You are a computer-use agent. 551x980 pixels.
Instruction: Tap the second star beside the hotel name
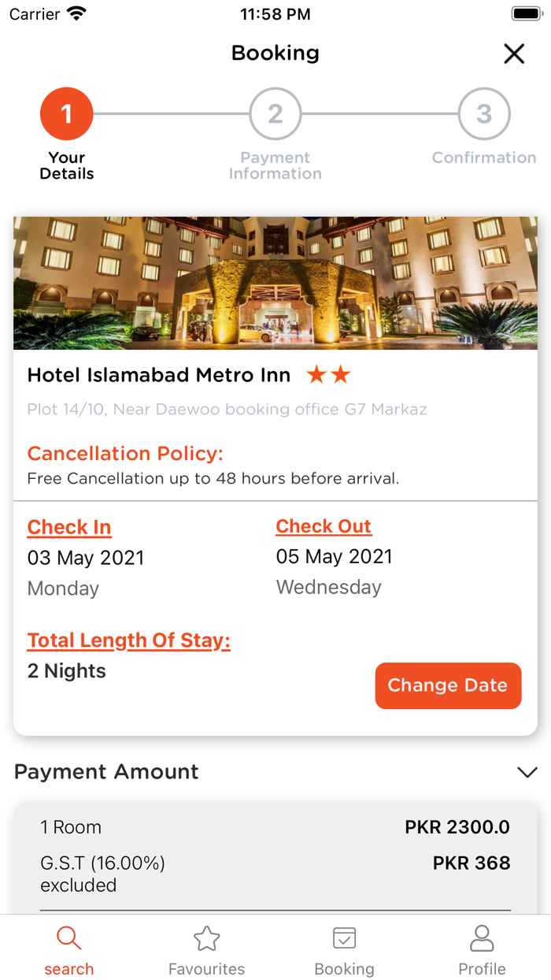[339, 375]
